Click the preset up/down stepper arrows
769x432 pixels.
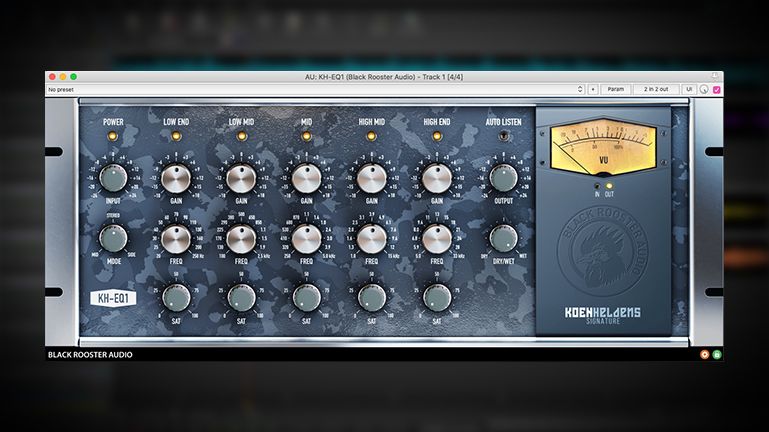(580, 89)
